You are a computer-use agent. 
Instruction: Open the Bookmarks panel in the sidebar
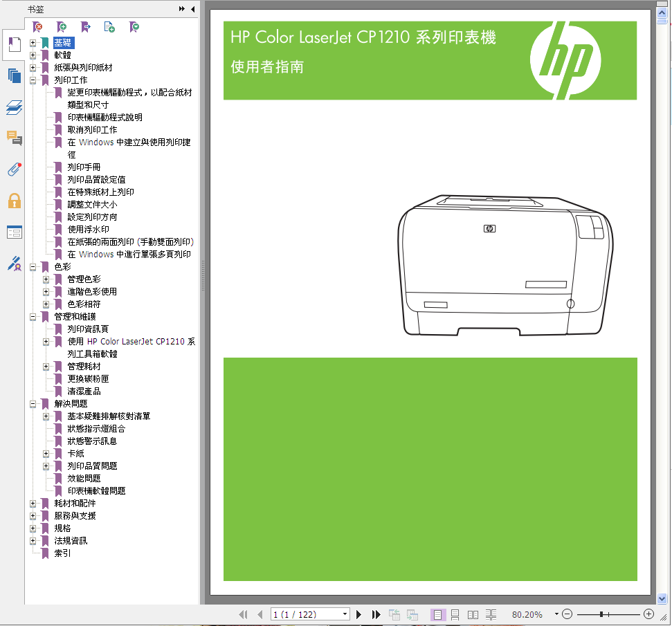14,44
